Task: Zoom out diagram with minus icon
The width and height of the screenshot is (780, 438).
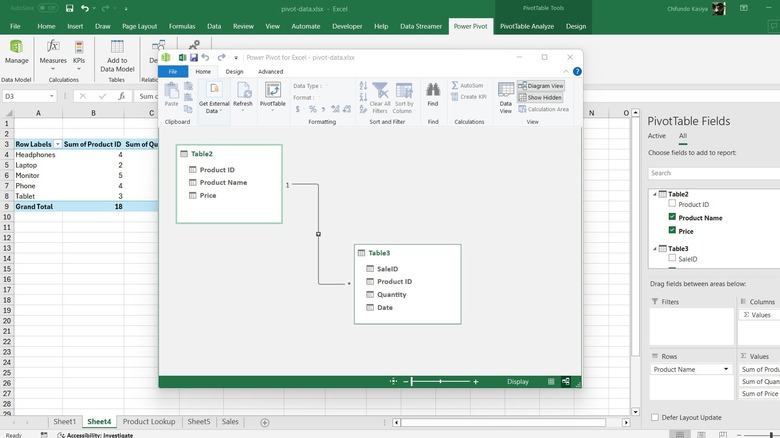Action: coord(405,382)
